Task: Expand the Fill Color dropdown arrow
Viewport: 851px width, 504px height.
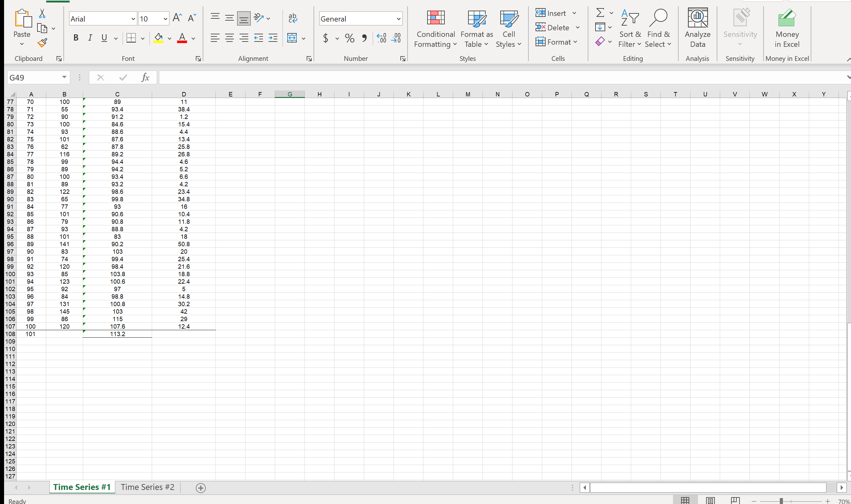Action: point(170,38)
